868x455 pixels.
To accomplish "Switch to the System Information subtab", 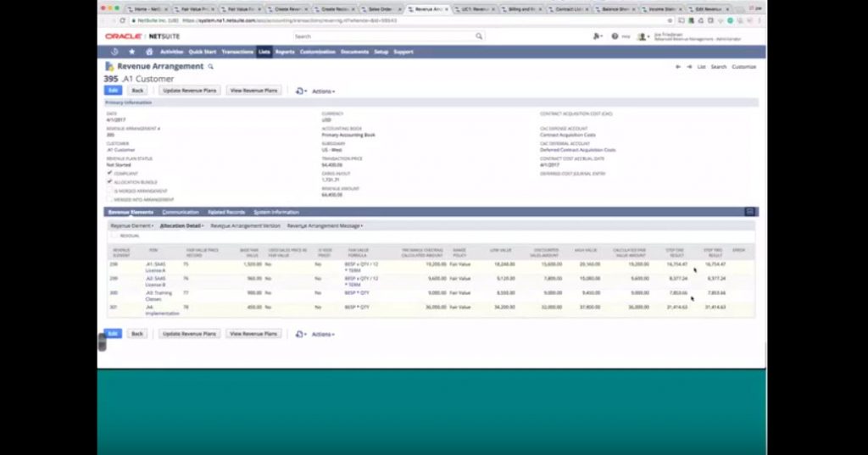I will [276, 212].
